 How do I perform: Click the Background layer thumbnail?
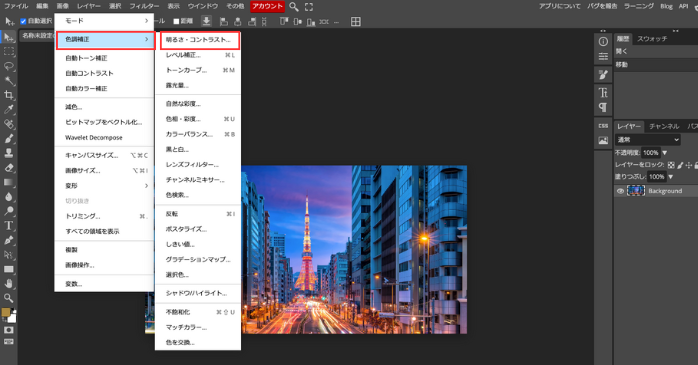point(636,191)
